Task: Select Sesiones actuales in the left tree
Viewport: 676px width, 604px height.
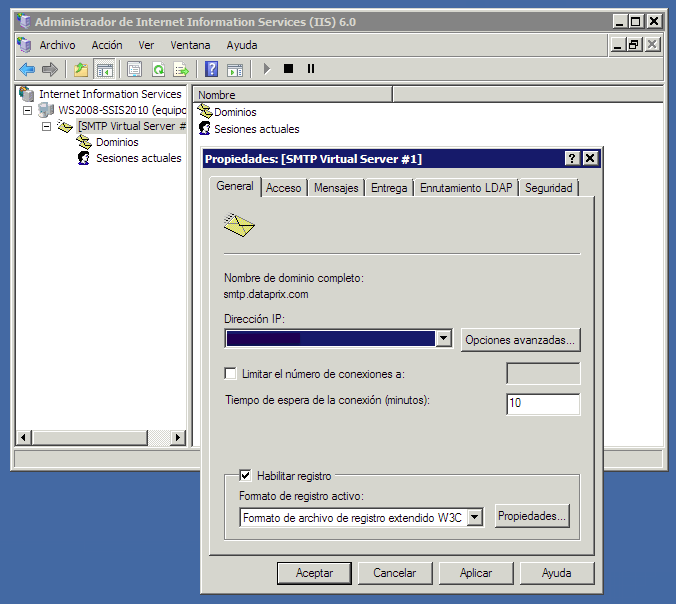Action: pos(138,158)
